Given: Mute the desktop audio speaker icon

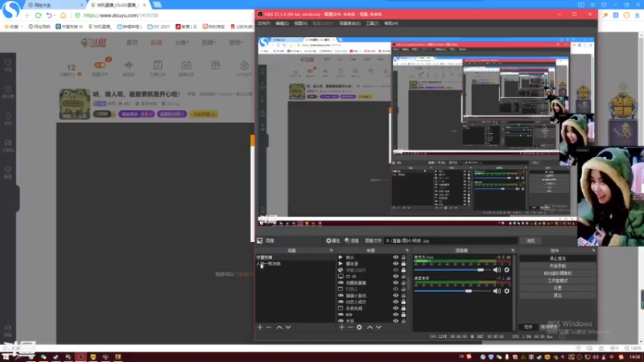Looking at the screenshot, I should point(497,290).
